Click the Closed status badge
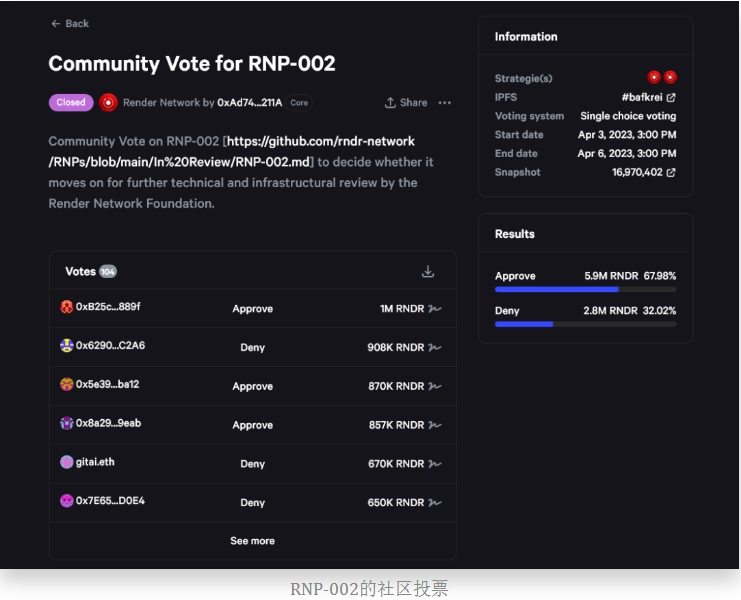Screen dimensions: 741x600 tap(71, 103)
